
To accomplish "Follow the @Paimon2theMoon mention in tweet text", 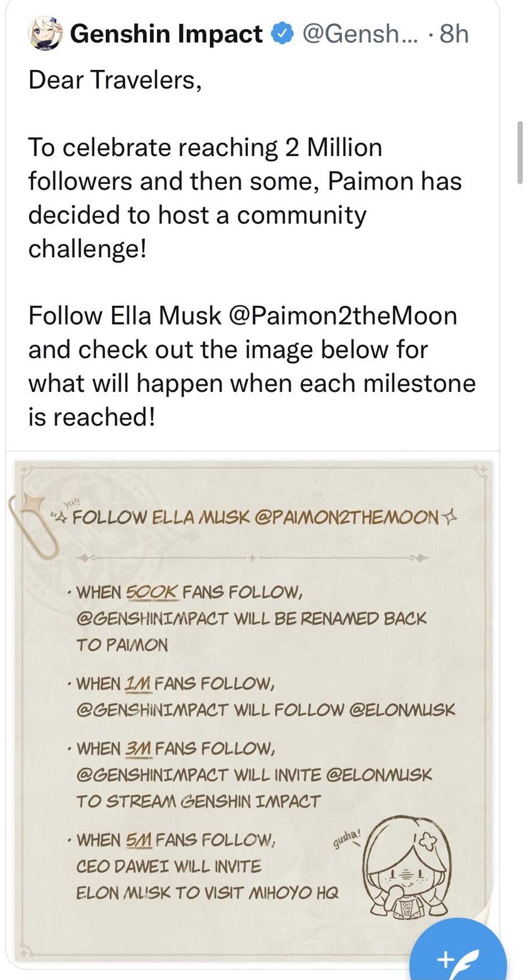I will 342,316.
